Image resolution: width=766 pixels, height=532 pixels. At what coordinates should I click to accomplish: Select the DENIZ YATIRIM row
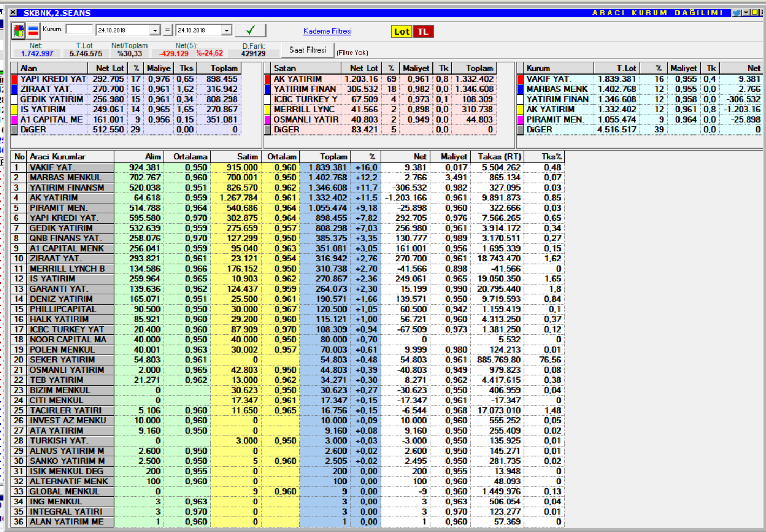[288, 299]
